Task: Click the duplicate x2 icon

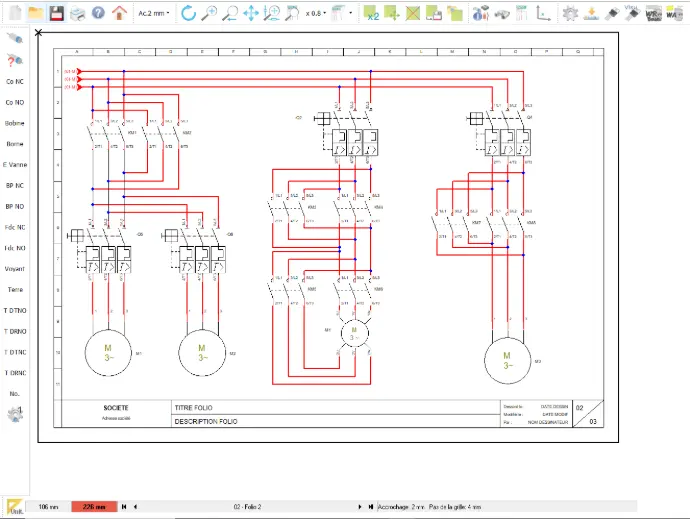Action: 372,14
